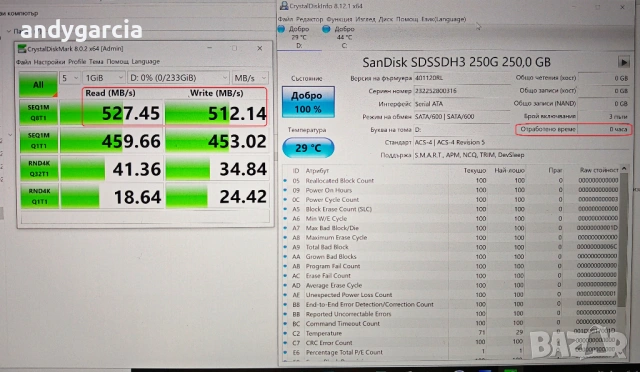Open test size dropdown showing 1GiB
This screenshot has width=640, height=372.
tap(104, 78)
